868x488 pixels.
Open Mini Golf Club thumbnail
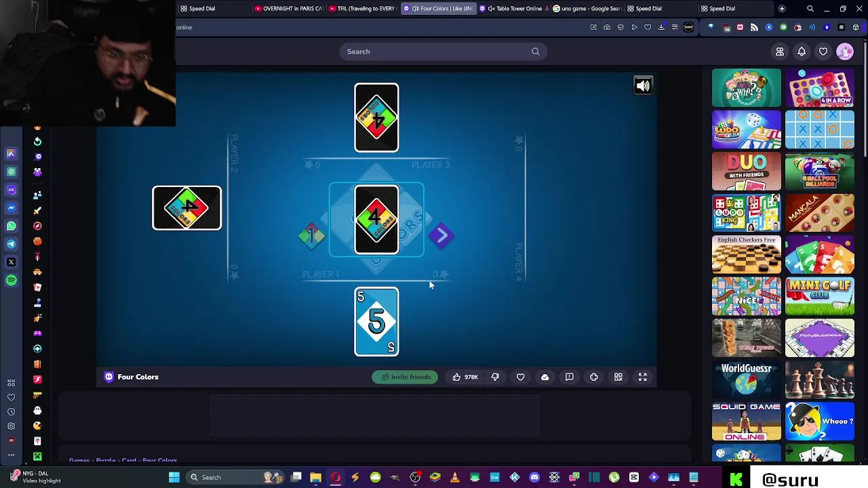pyautogui.click(x=820, y=296)
